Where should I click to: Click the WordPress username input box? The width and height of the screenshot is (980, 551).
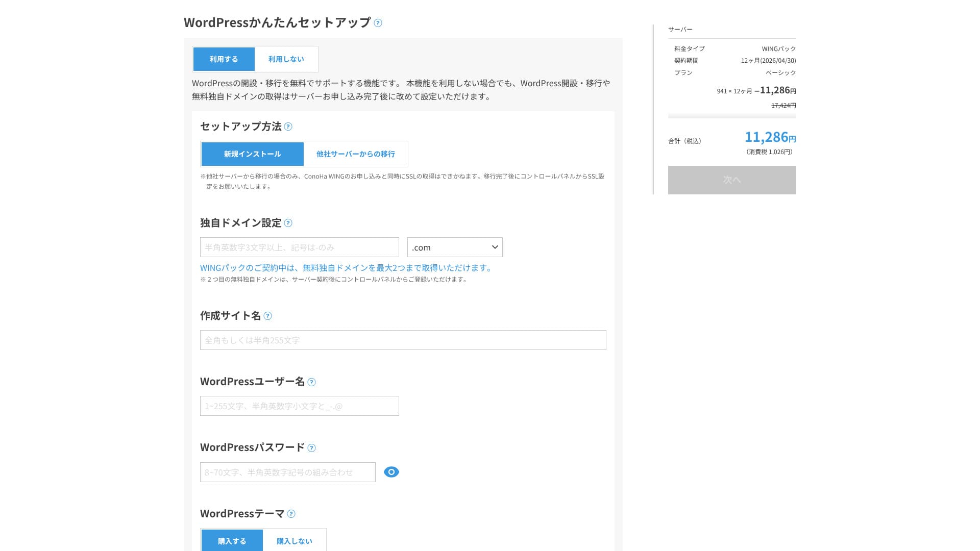299,406
